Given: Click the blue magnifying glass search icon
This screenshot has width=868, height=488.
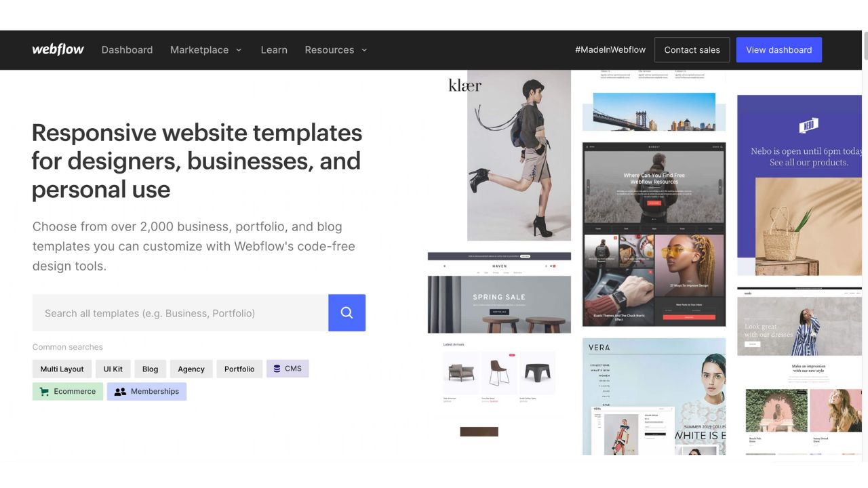Looking at the screenshot, I should 347,312.
